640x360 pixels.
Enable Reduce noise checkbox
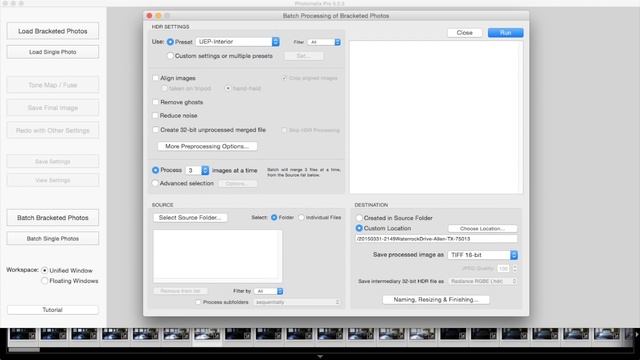tap(156, 116)
